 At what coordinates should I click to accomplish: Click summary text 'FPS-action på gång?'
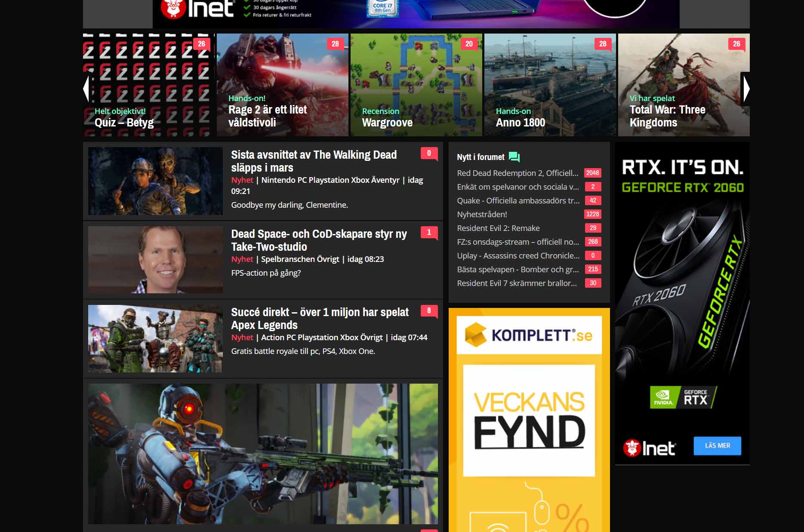(266, 273)
